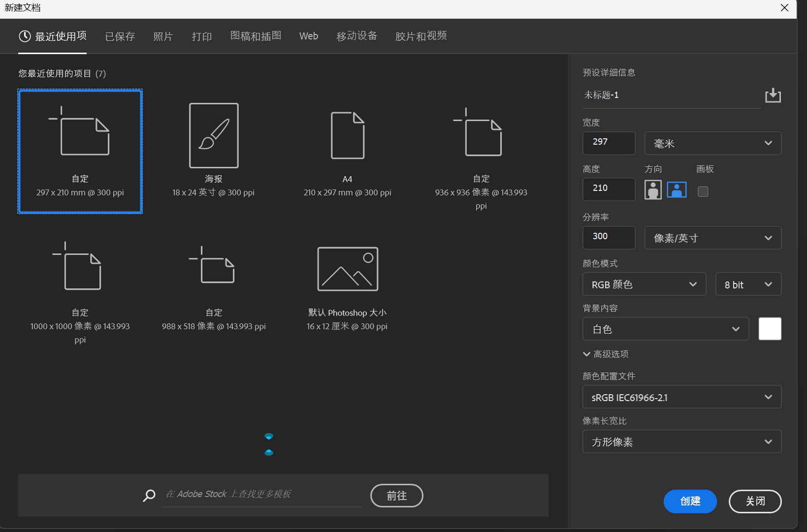
Task: Select the 297 x 210 mm custom preset
Action: click(80, 151)
